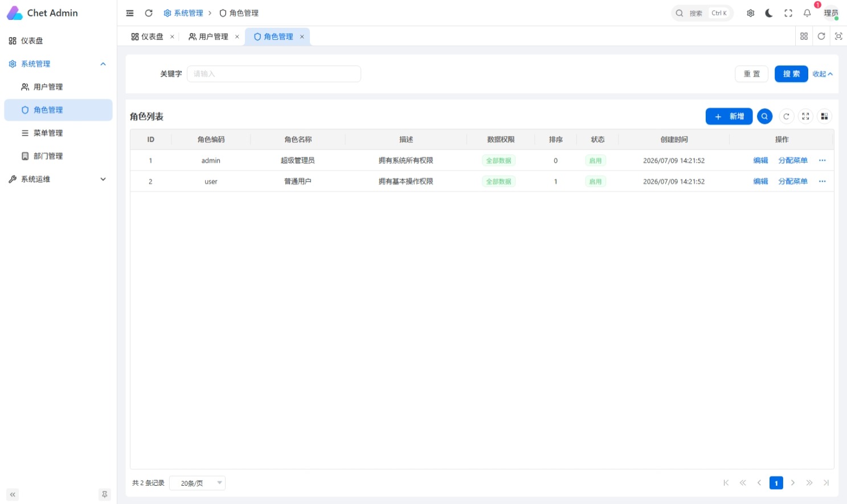The width and height of the screenshot is (847, 504).
Task: Open the 20条/页 page size dropdown
Action: pos(198,483)
